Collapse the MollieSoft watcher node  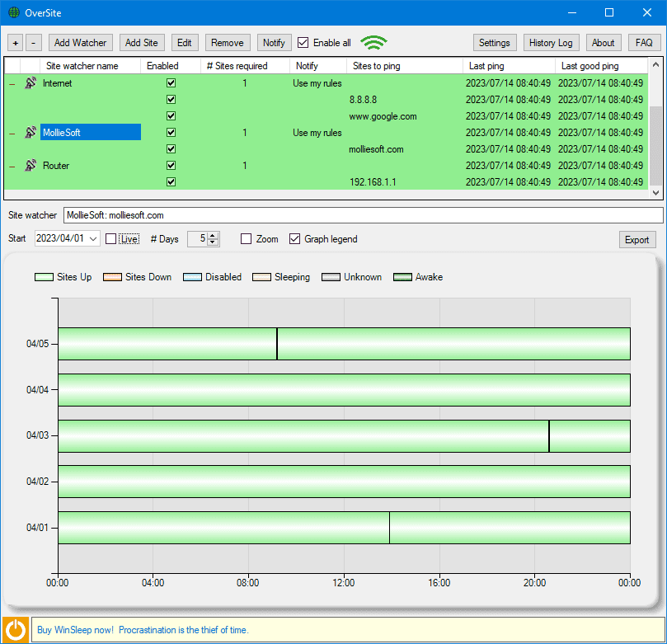12,133
